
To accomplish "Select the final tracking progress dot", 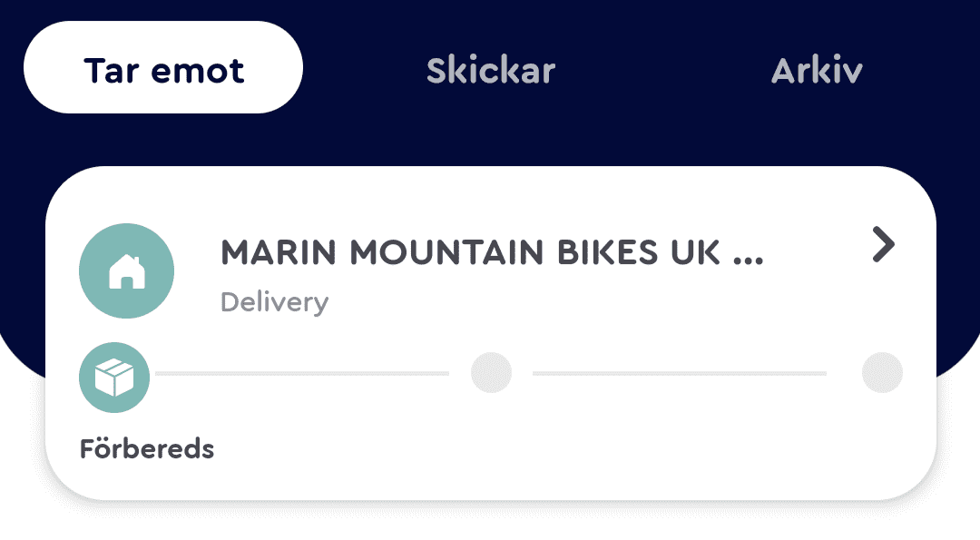I will coord(882,372).
